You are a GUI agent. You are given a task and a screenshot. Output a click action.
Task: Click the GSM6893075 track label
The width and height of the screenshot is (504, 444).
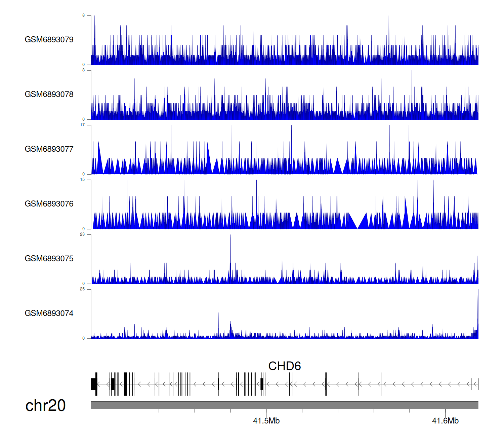point(49,259)
